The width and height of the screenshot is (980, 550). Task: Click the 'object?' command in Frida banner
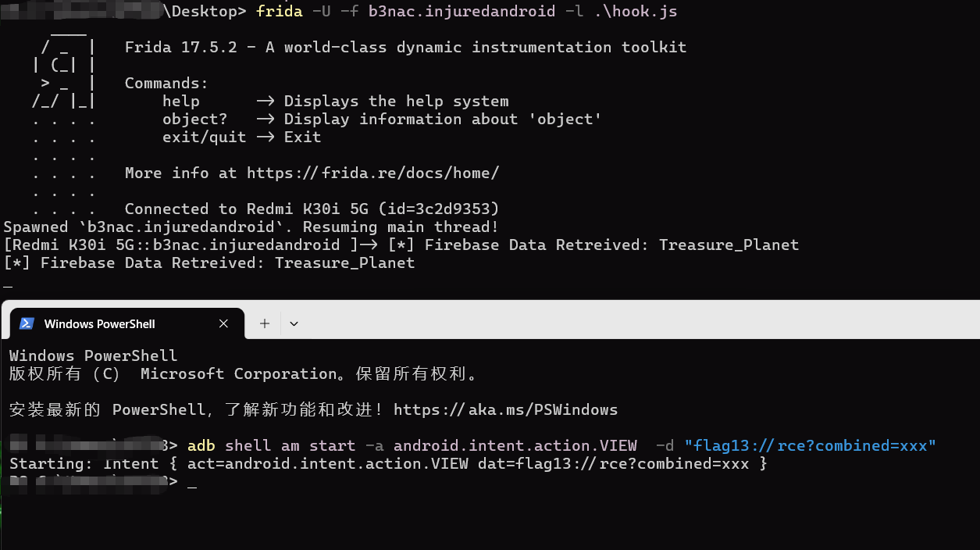(x=194, y=120)
